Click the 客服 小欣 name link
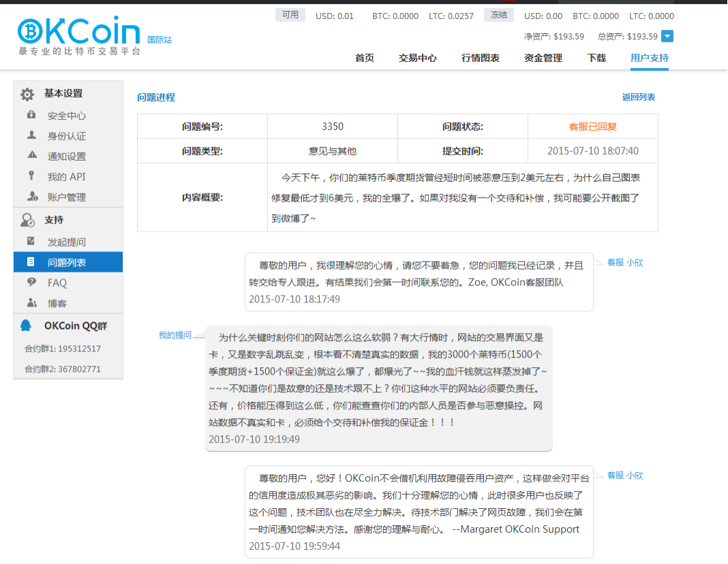Screen dimensions: 728x564 [624, 262]
